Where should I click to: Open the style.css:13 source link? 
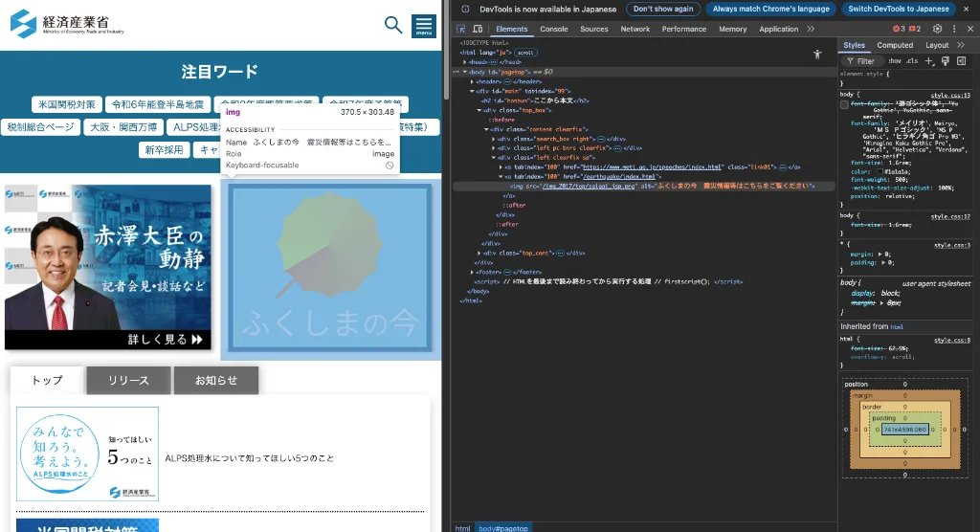[950, 96]
